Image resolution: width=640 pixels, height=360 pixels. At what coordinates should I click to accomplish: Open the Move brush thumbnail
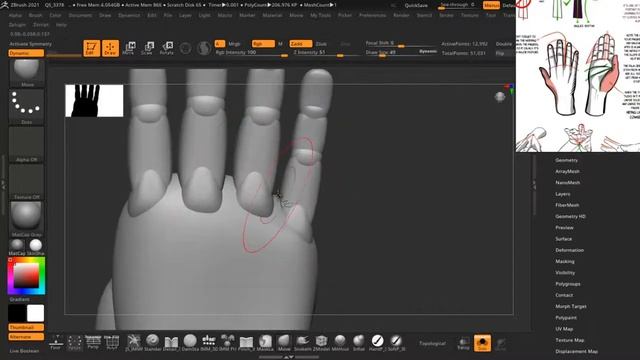[x=27, y=73]
